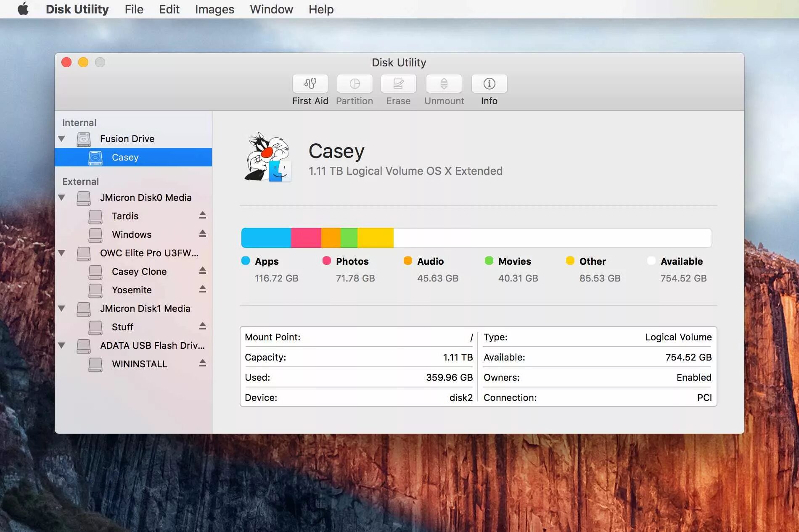Eject the Windows volume

click(x=203, y=234)
